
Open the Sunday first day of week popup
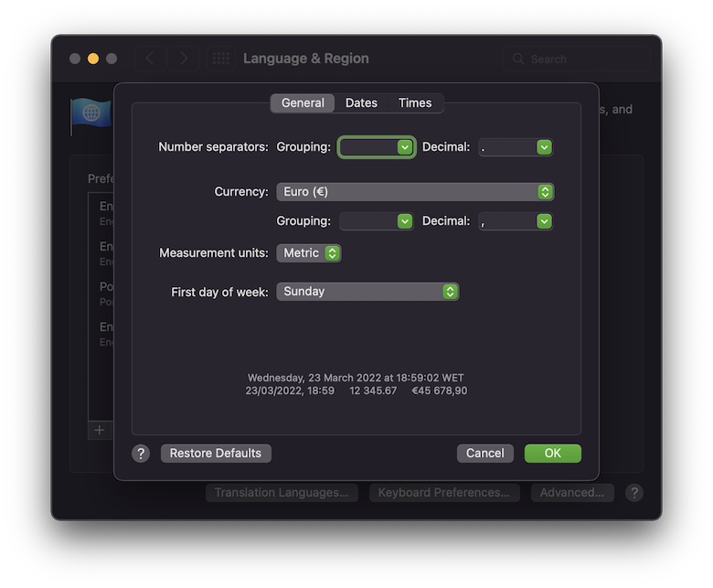pyautogui.click(x=367, y=292)
